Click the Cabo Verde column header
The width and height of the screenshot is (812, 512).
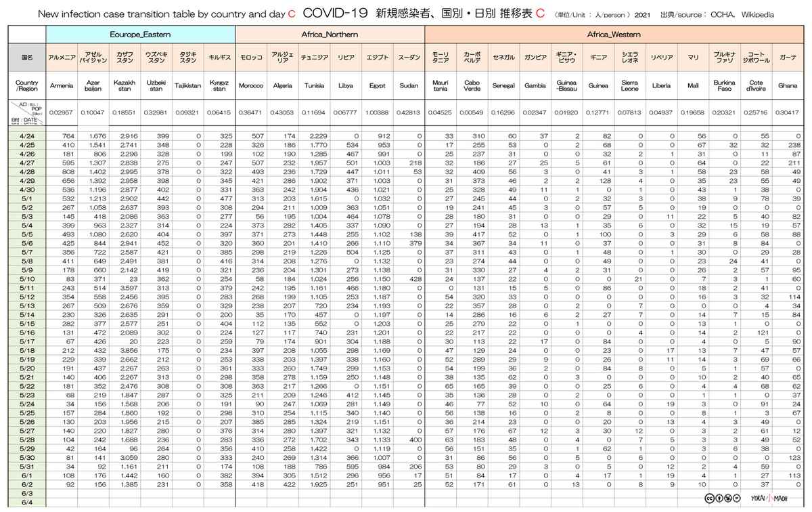472,86
